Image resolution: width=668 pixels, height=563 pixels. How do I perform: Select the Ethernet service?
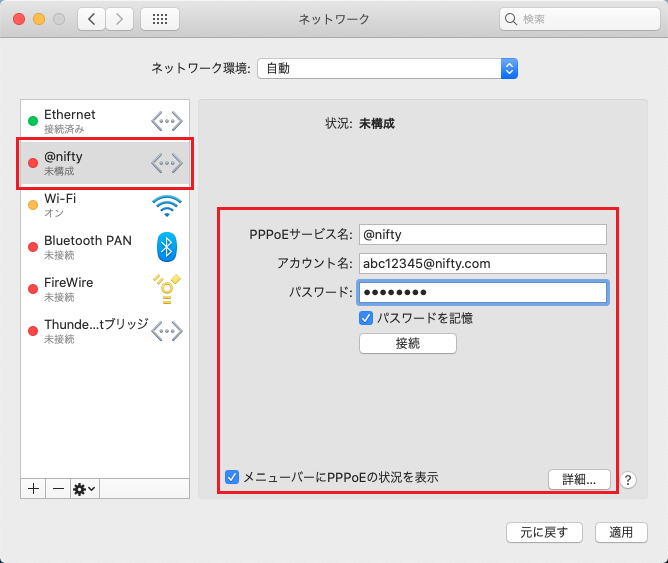pyautogui.click(x=105, y=121)
